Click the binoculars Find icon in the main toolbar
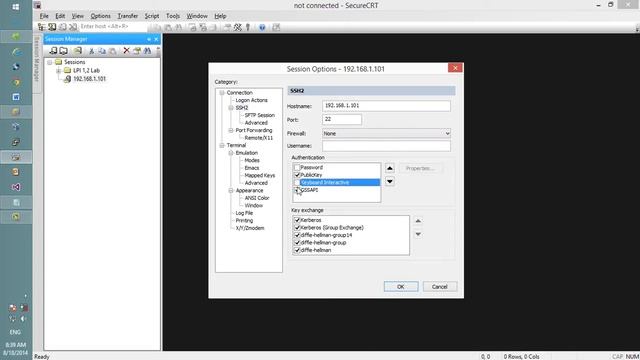640x360 pixels. [x=178, y=27]
